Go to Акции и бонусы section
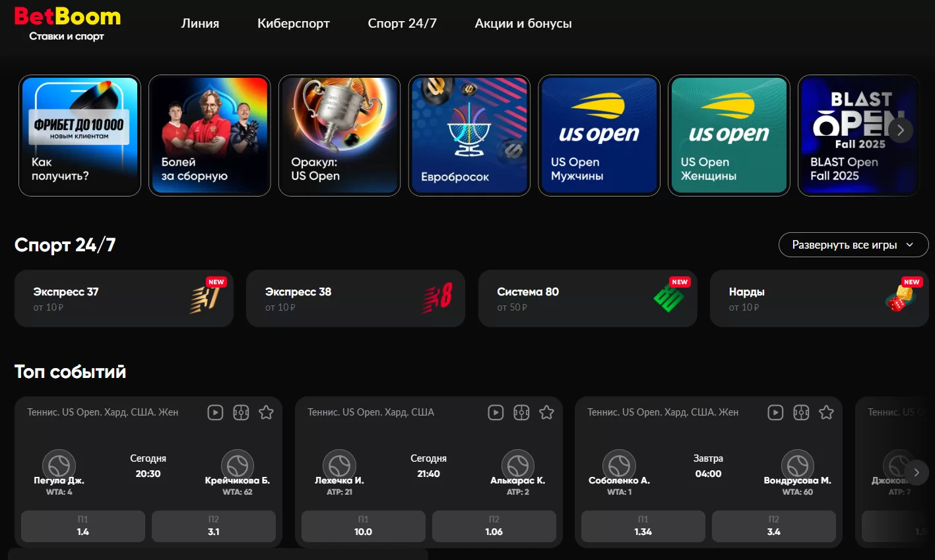Screen dimensions: 935x560 coord(523,23)
